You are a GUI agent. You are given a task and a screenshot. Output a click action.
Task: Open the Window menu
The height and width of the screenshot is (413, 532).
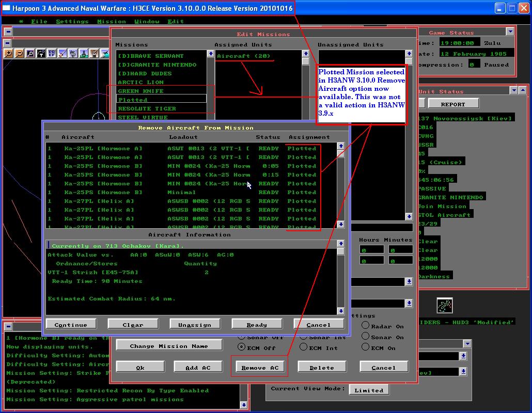point(147,21)
